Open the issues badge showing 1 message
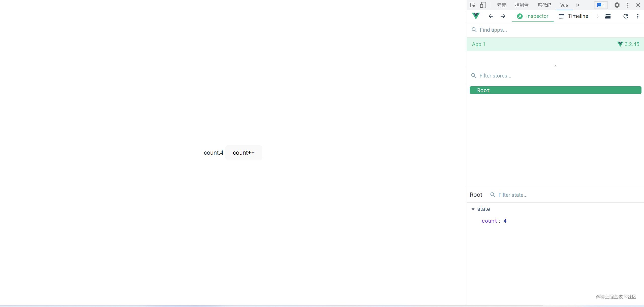 tap(601, 5)
